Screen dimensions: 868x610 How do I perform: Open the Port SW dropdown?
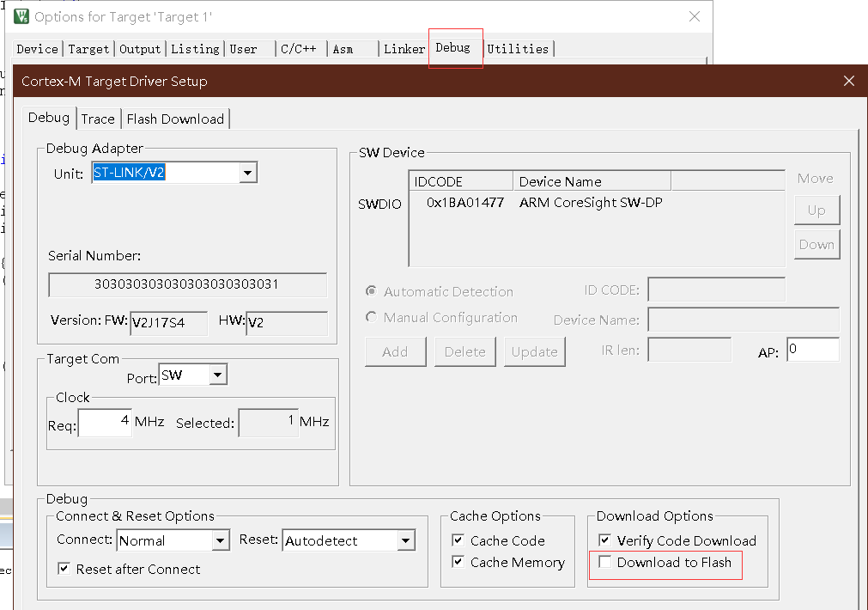coord(218,375)
